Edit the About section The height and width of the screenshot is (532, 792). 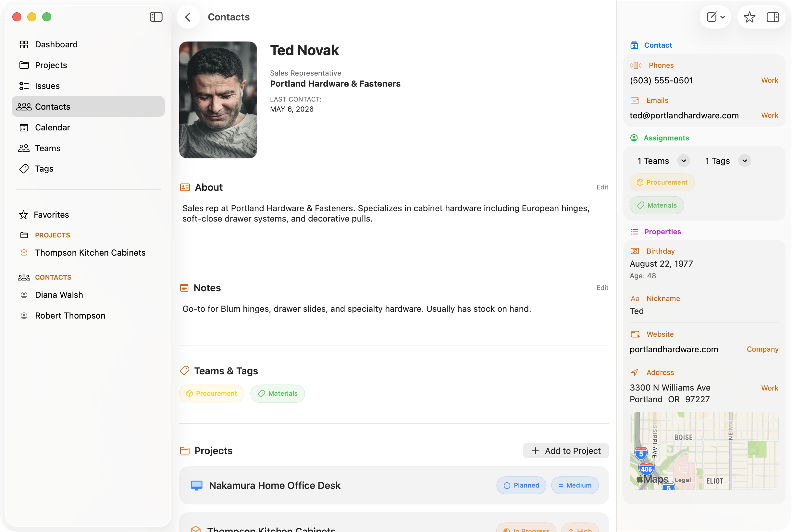pyautogui.click(x=602, y=187)
